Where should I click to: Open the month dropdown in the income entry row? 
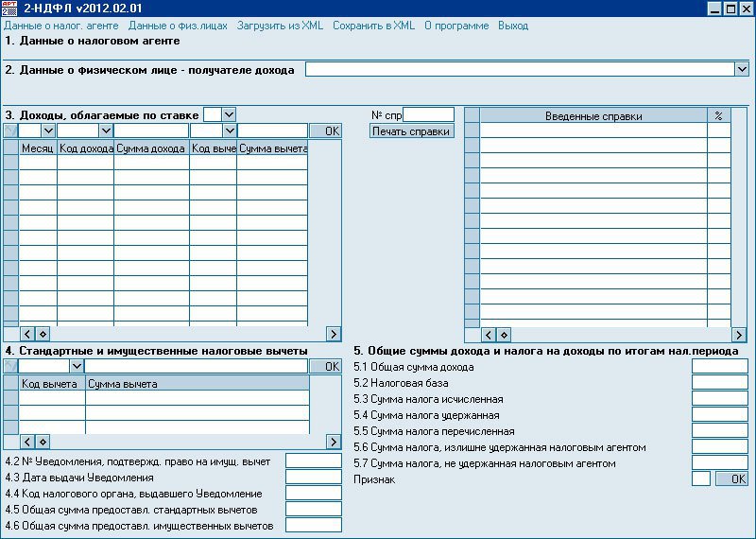click(x=49, y=130)
